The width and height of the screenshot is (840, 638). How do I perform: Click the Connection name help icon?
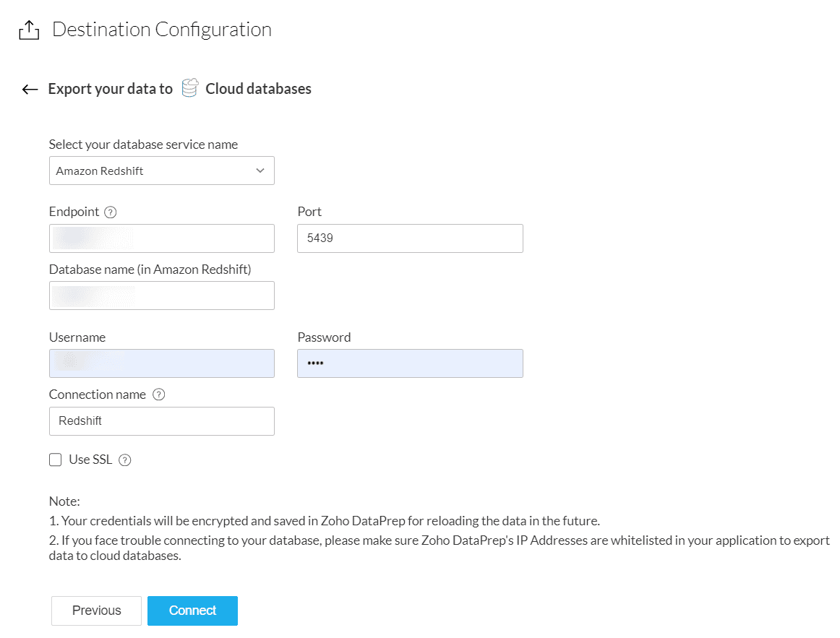tap(159, 395)
